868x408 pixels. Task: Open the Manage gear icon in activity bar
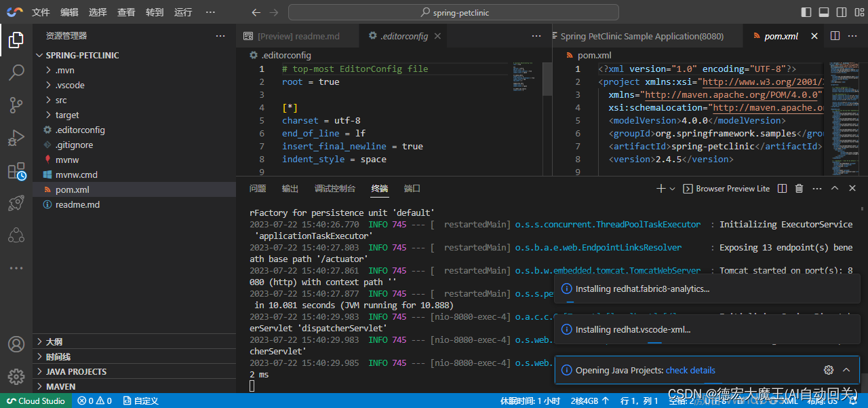16,376
